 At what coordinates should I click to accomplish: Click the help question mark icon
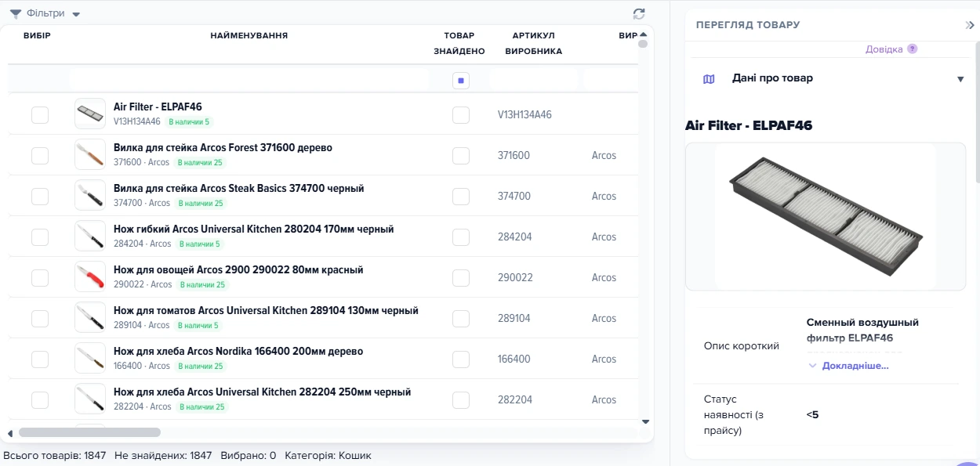(x=912, y=49)
